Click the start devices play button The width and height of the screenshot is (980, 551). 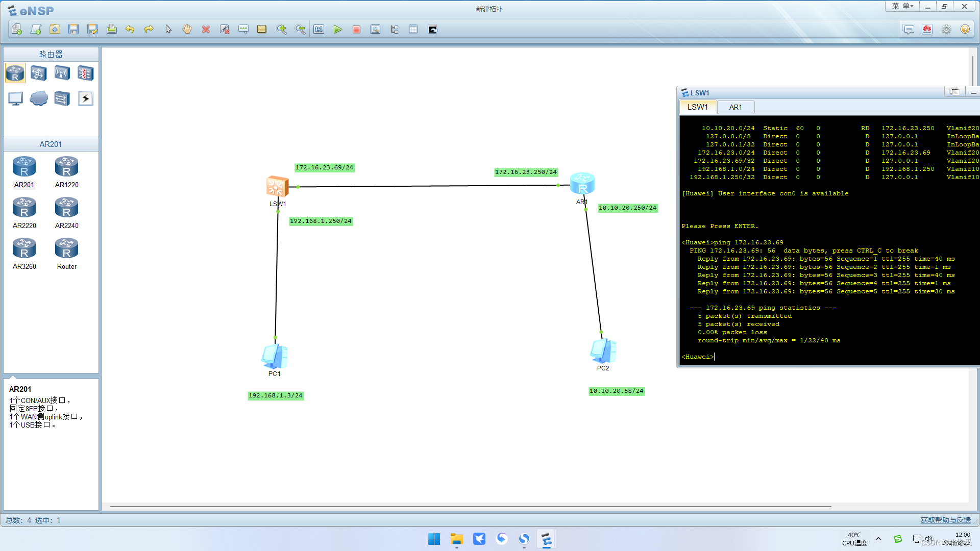click(x=337, y=30)
